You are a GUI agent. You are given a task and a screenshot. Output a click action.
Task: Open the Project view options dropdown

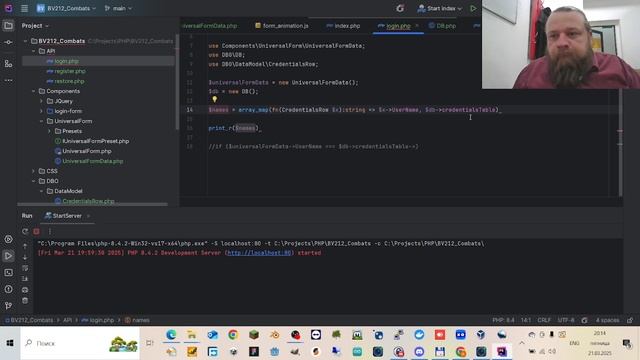(35, 26)
